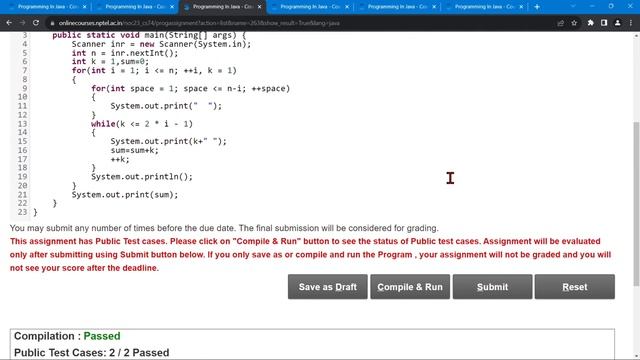640x360 pixels.
Task: Click the 'You may submit any number' notice
Action: coord(224,228)
